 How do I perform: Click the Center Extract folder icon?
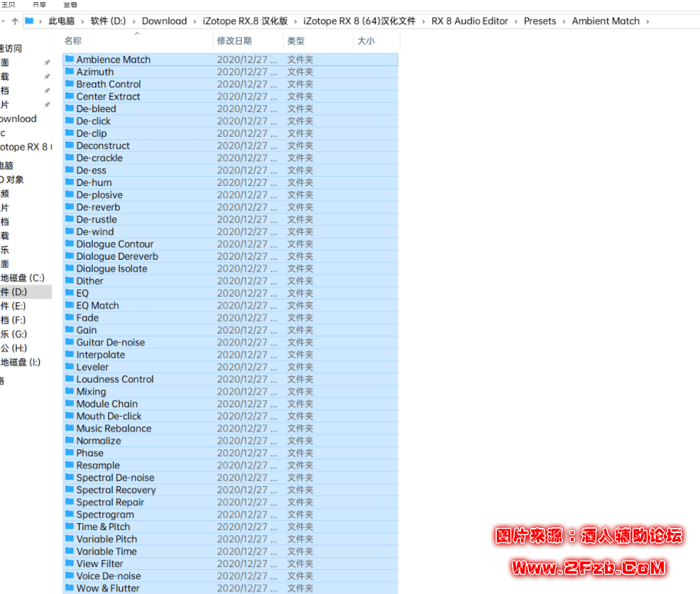coord(69,96)
